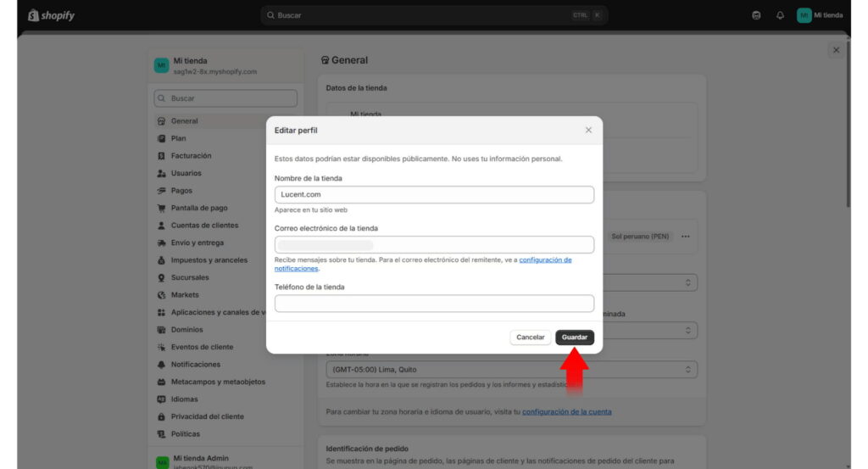Close the Editar perfil dialog with X

(x=588, y=130)
